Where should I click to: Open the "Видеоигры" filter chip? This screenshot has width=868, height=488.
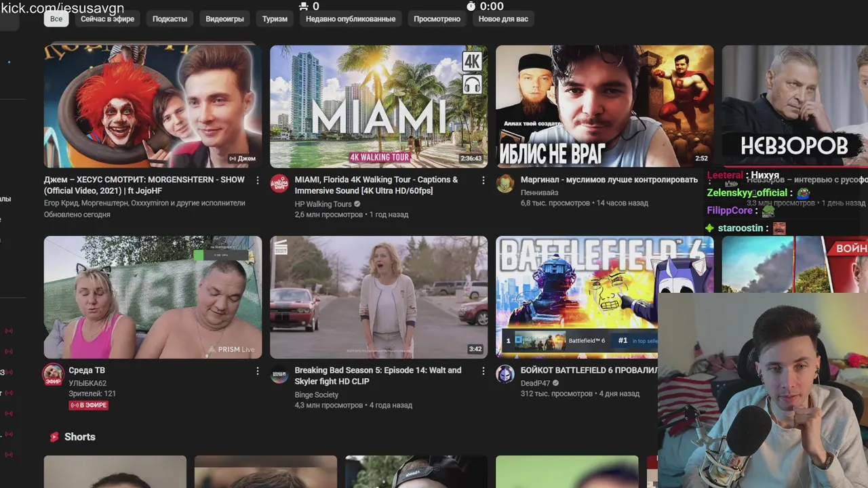click(224, 19)
